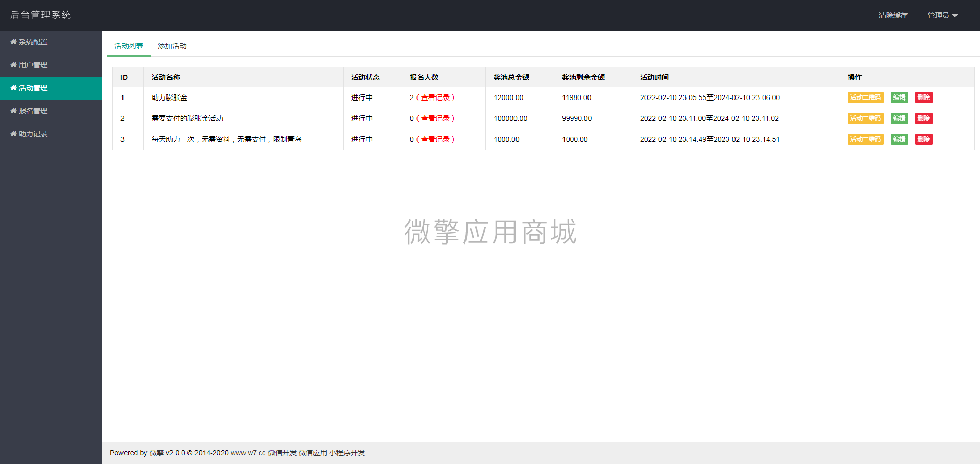Click the 微擎 link in footer

point(157,453)
